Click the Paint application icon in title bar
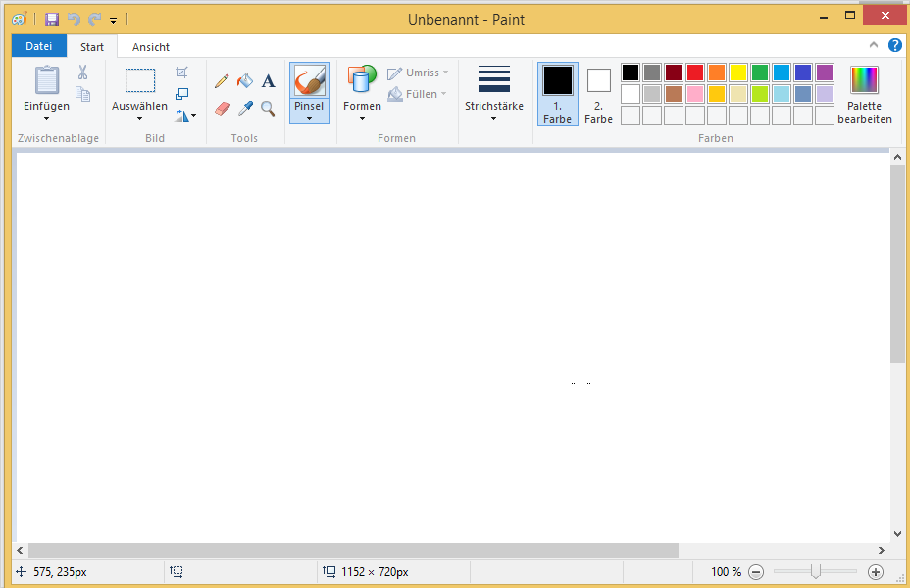The image size is (910, 588). coord(20,20)
